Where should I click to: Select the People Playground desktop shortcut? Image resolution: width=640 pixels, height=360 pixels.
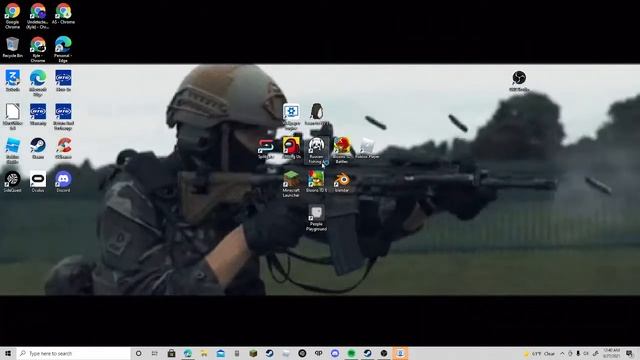316,218
